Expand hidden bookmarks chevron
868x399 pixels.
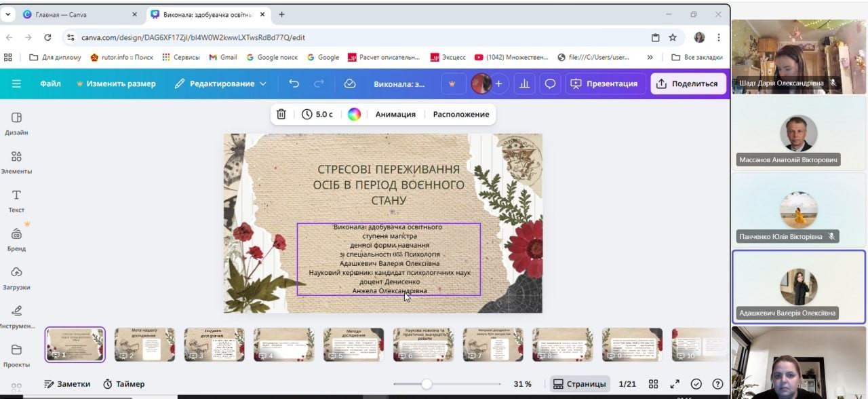pyautogui.click(x=650, y=57)
